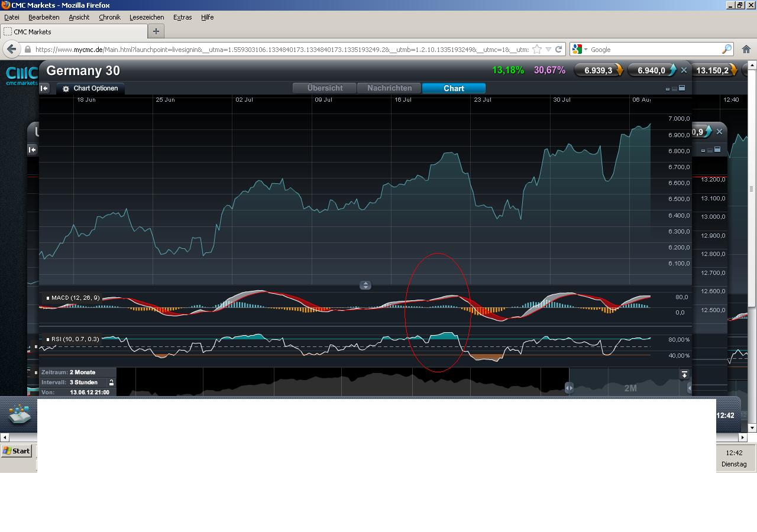Open the Datei menu

pyautogui.click(x=12, y=17)
